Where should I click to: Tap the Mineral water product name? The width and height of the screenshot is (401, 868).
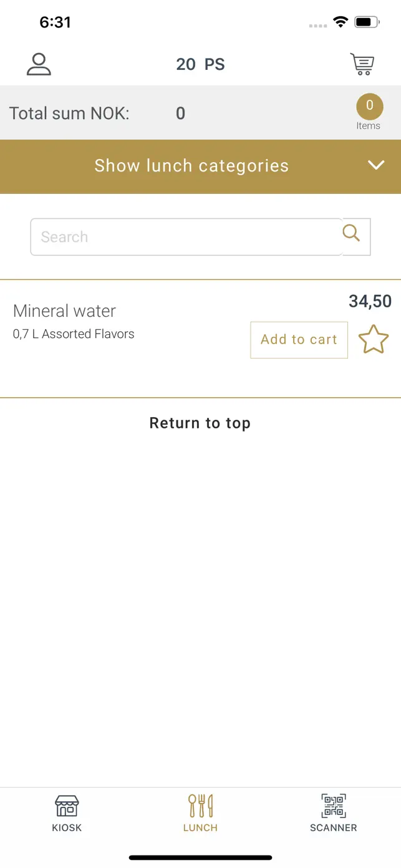[x=64, y=311]
